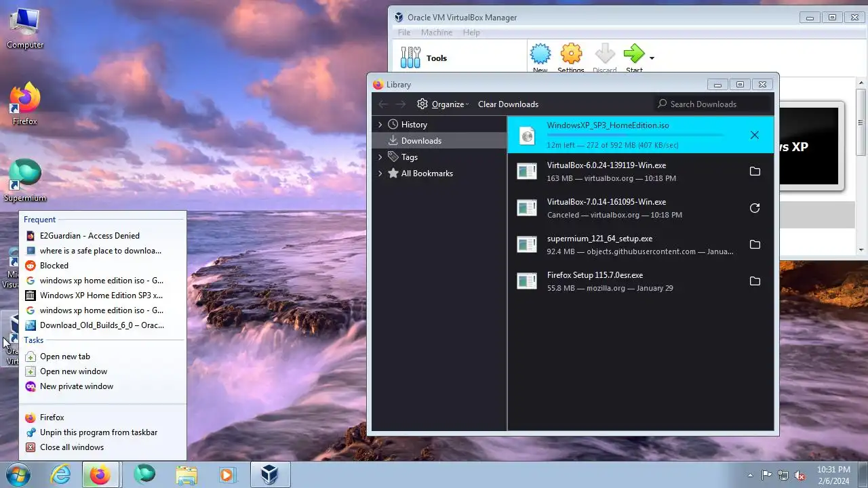This screenshot has height=488, width=868.
Task: Retry the canceled VirtualBox-7.0.14 download
Action: click(x=755, y=208)
